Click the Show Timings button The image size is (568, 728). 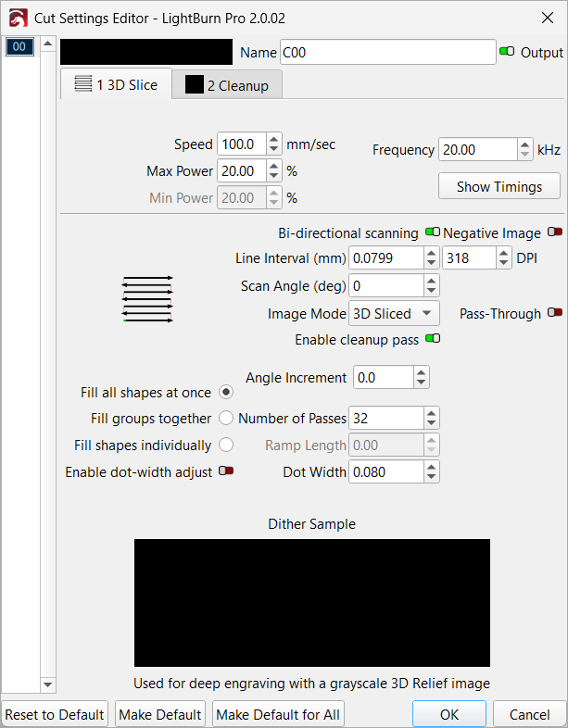499,186
